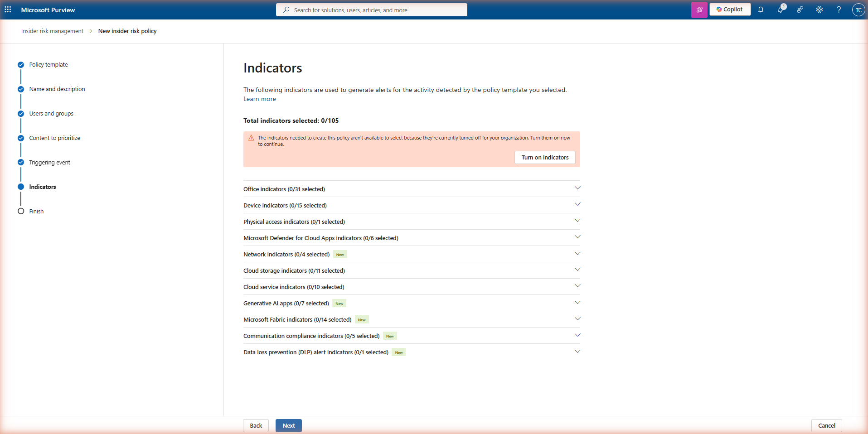This screenshot has width=868, height=434.
Task: Open the Learn more link
Action: tap(259, 99)
